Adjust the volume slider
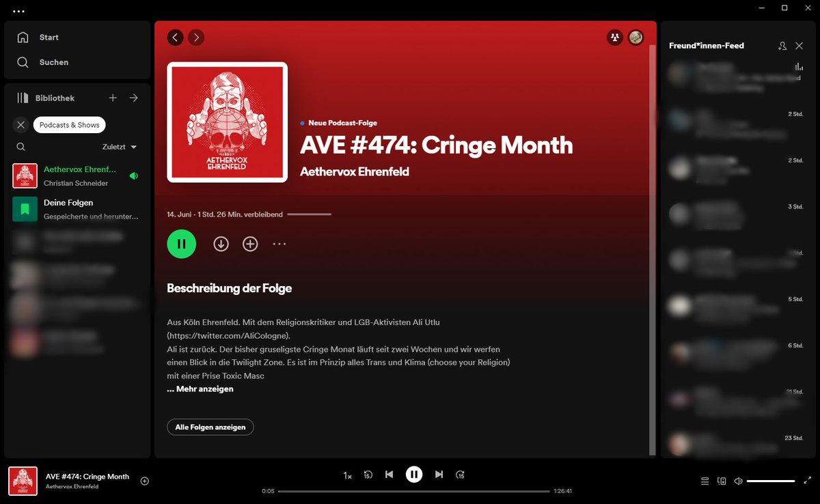The height and width of the screenshot is (504, 820). (771, 481)
